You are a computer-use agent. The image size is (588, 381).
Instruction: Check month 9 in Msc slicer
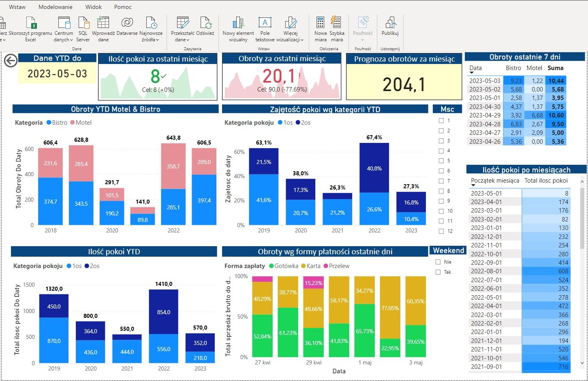click(441, 201)
